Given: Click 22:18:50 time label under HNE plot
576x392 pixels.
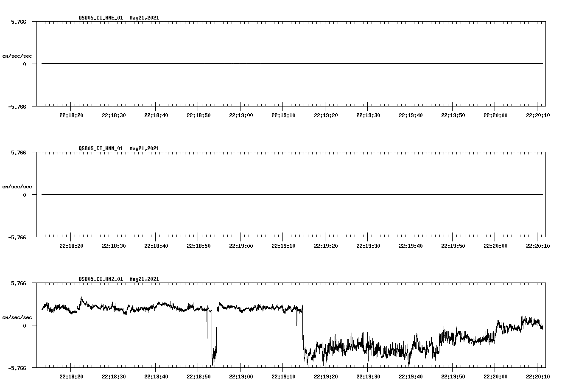Looking at the screenshot, I should click(199, 115).
